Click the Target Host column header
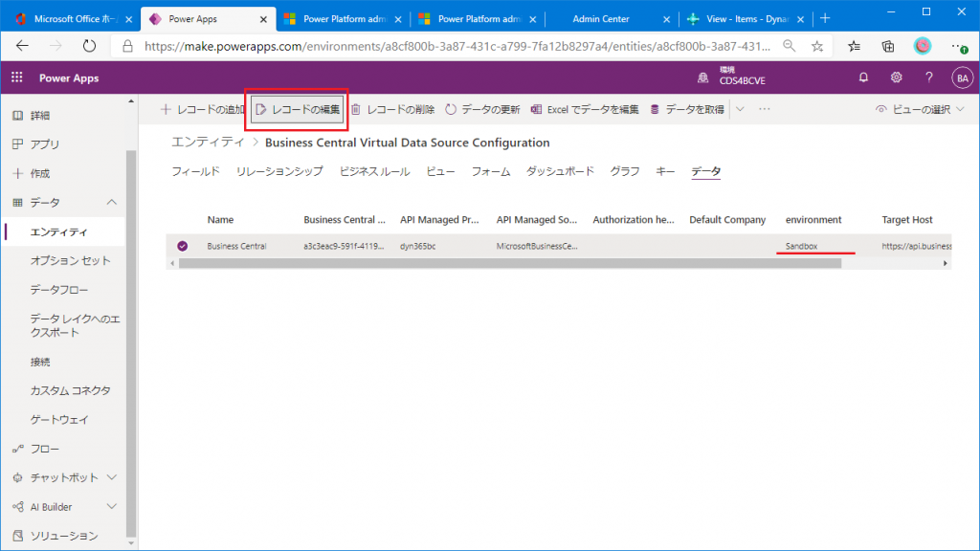 tap(907, 220)
